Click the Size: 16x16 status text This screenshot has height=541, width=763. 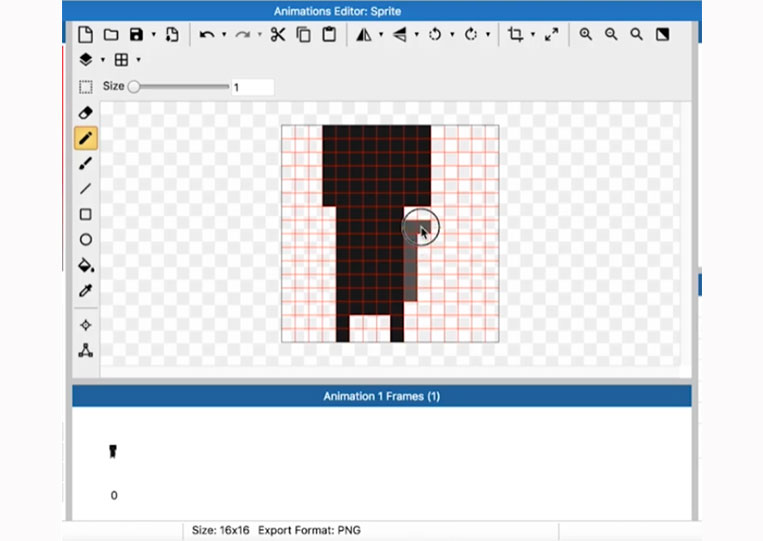pyautogui.click(x=220, y=530)
